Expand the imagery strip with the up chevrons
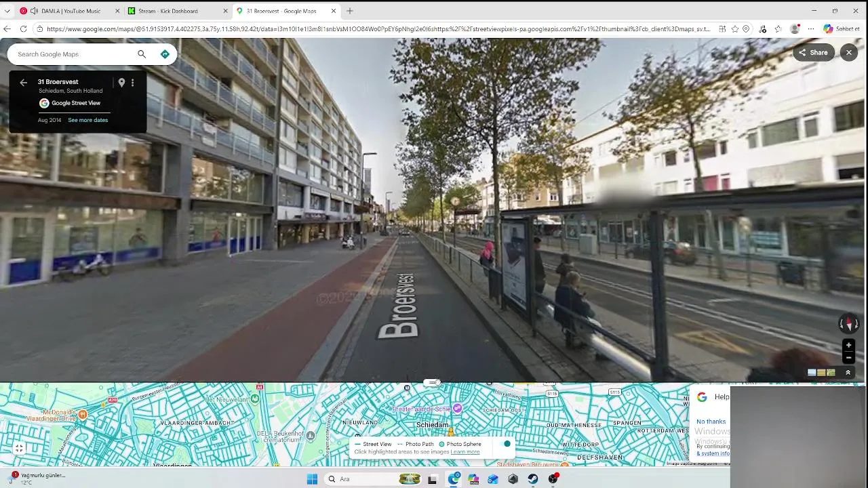The width and height of the screenshot is (868, 488). pos(848,372)
